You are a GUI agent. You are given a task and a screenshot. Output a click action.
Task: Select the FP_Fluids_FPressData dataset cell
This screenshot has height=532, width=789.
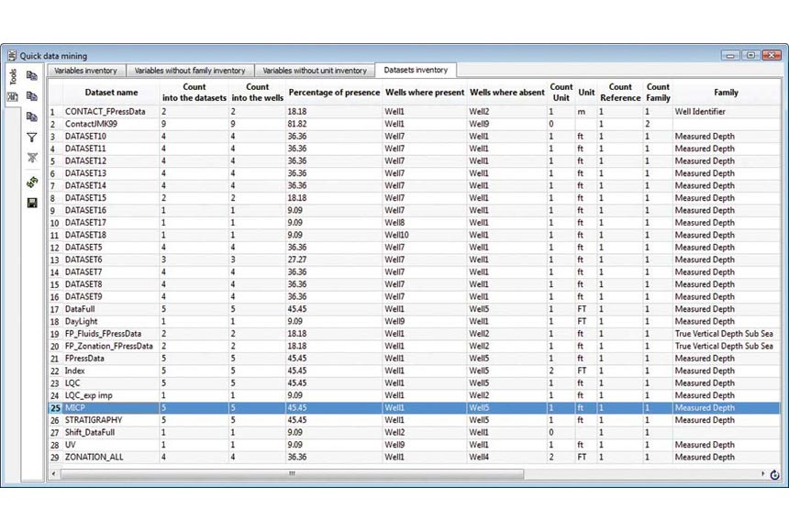(111, 334)
